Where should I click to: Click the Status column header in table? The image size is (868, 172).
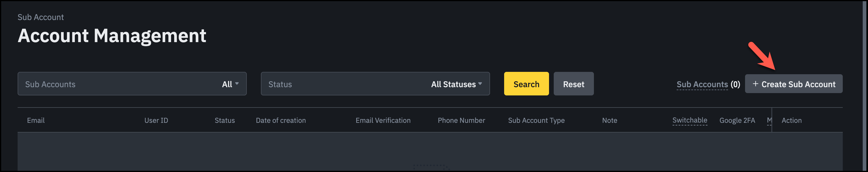tap(225, 121)
